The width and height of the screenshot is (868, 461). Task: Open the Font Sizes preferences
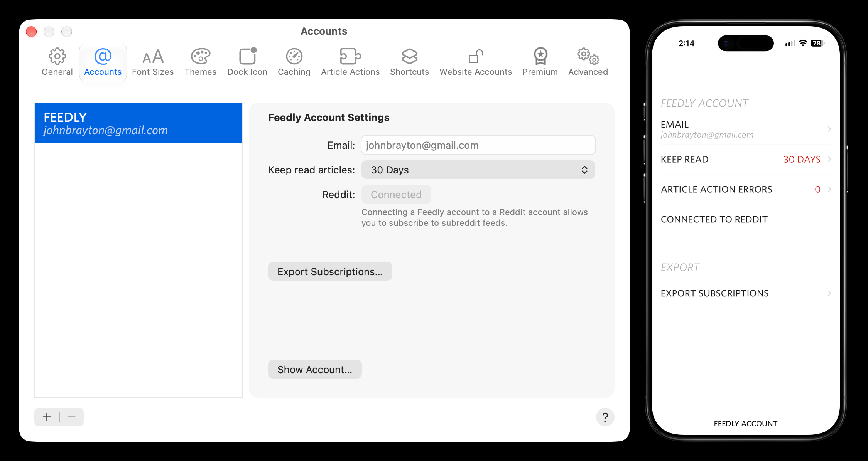point(153,62)
